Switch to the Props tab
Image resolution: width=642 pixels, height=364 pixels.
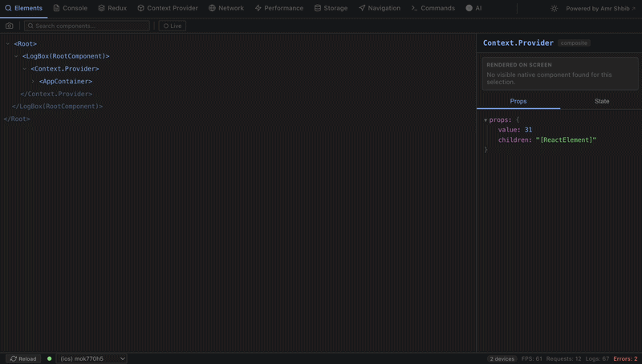click(x=518, y=101)
